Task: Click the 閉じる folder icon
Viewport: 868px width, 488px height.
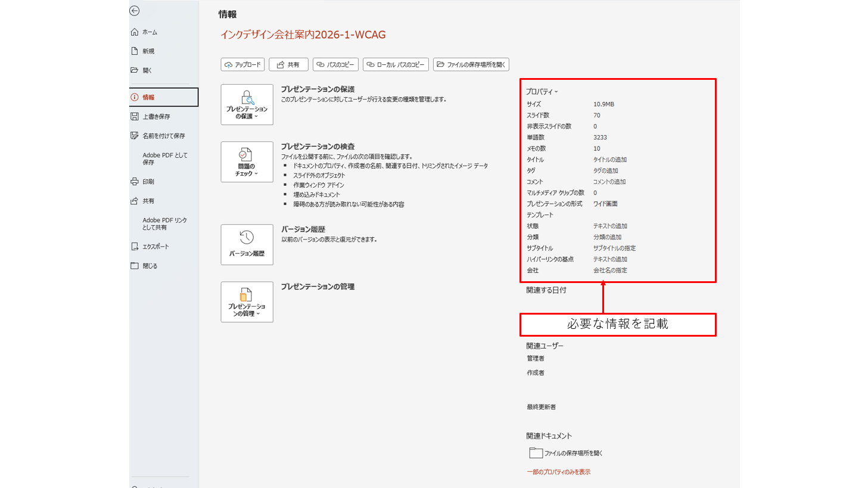Action: (135, 266)
